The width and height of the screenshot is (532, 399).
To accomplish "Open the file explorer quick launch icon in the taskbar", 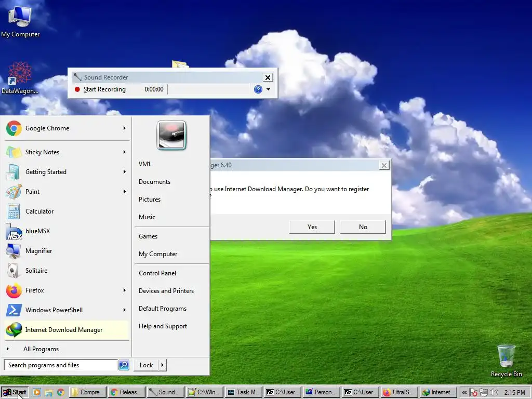I will coord(48,392).
